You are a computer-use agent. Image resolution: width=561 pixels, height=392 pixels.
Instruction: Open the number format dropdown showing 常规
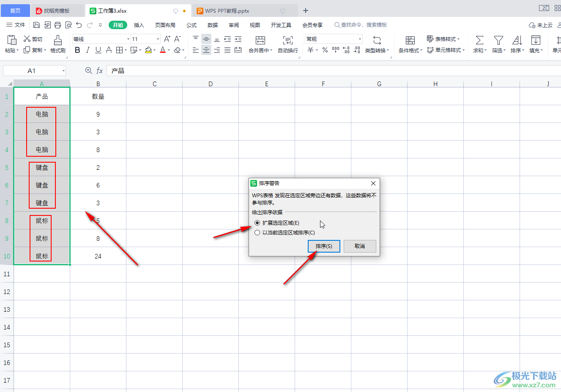360,39
